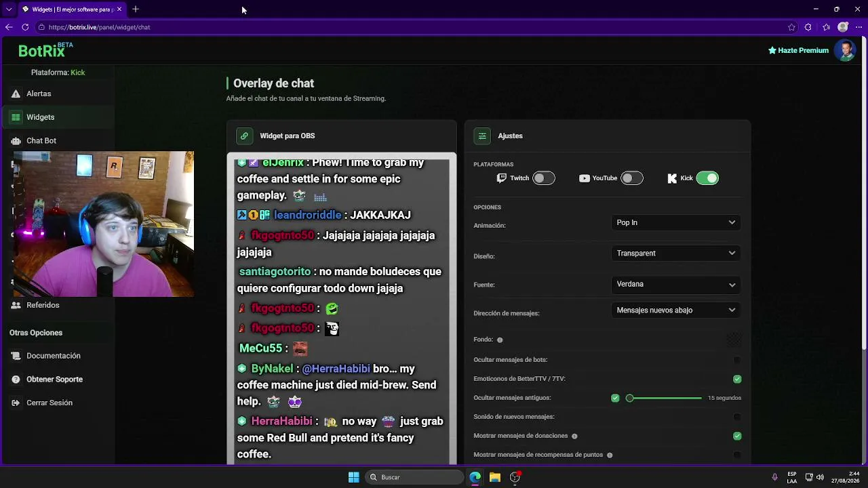Click the Kick logo icon

[672, 178]
